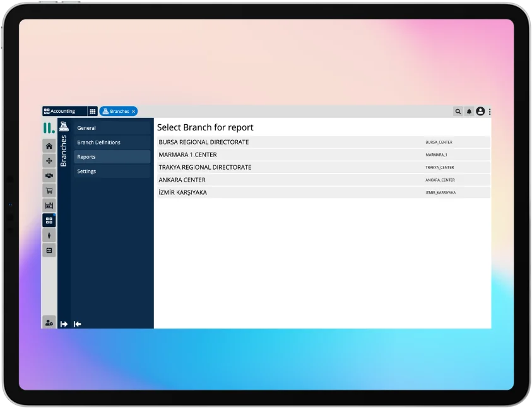
Task: Expand the vertical three-dot menu
Action: pos(490,112)
